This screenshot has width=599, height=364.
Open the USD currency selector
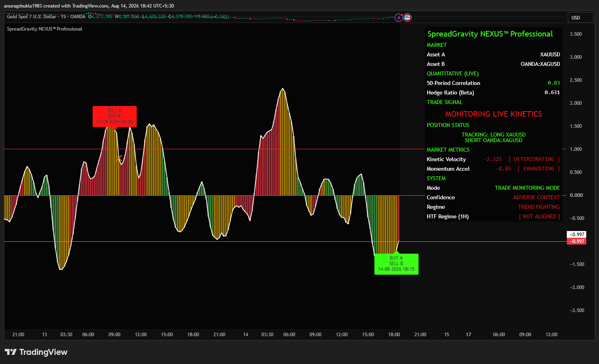tap(581, 17)
